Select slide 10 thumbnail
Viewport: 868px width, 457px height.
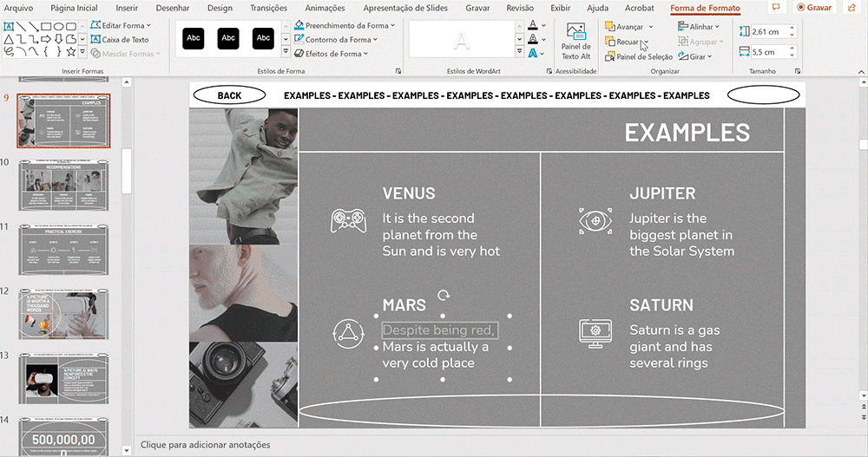[63, 185]
